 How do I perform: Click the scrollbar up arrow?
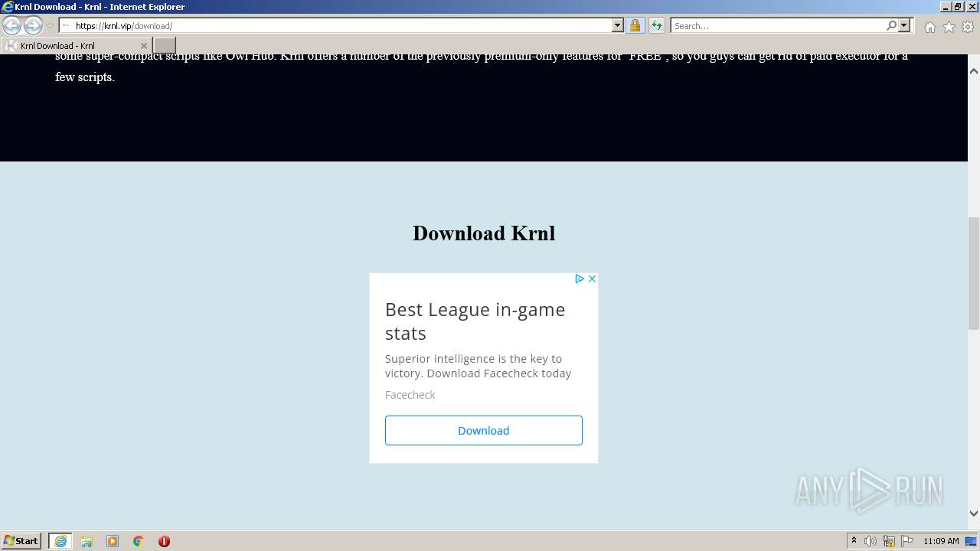tap(974, 70)
